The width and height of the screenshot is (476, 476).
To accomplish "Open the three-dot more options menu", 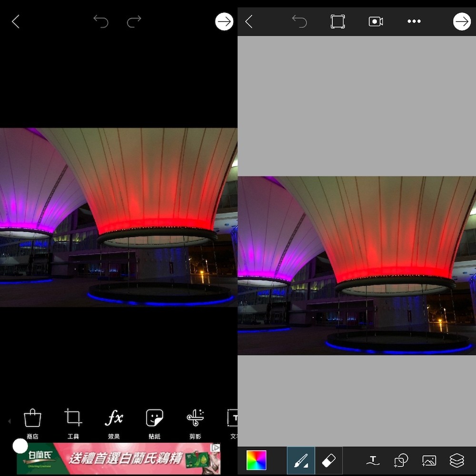I will [x=414, y=21].
